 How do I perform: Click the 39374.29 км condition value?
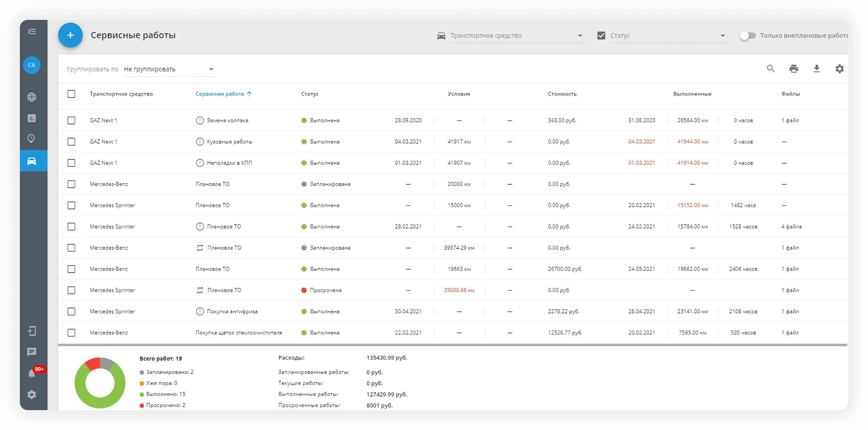click(459, 248)
